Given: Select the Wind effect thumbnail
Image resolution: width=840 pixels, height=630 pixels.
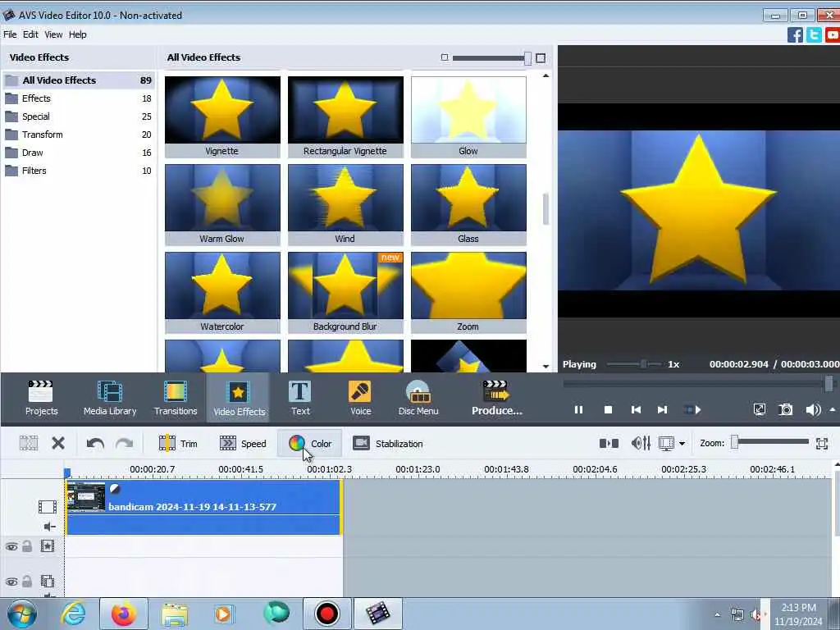Looking at the screenshot, I should 345,204.
